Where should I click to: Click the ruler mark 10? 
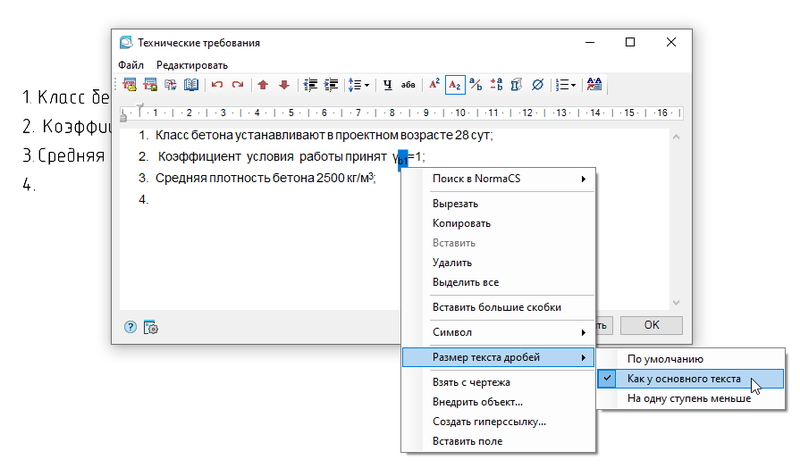pos(460,113)
